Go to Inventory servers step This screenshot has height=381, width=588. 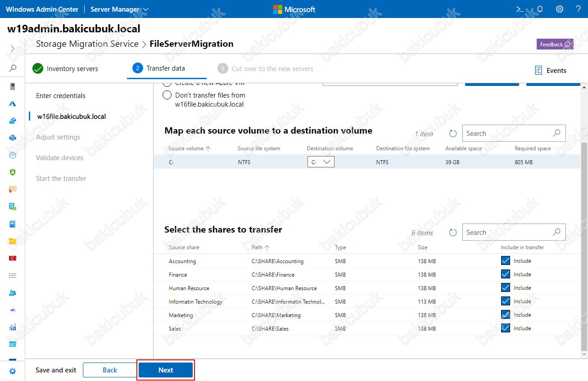65,69
